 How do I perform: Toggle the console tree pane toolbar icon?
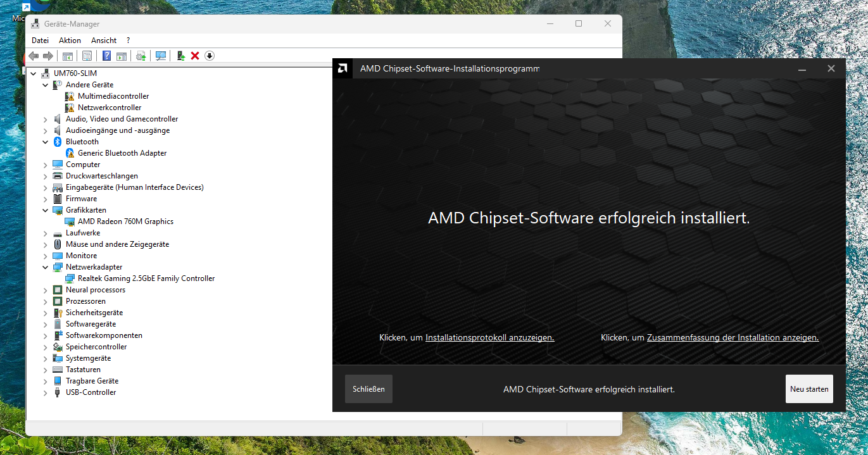(67, 56)
